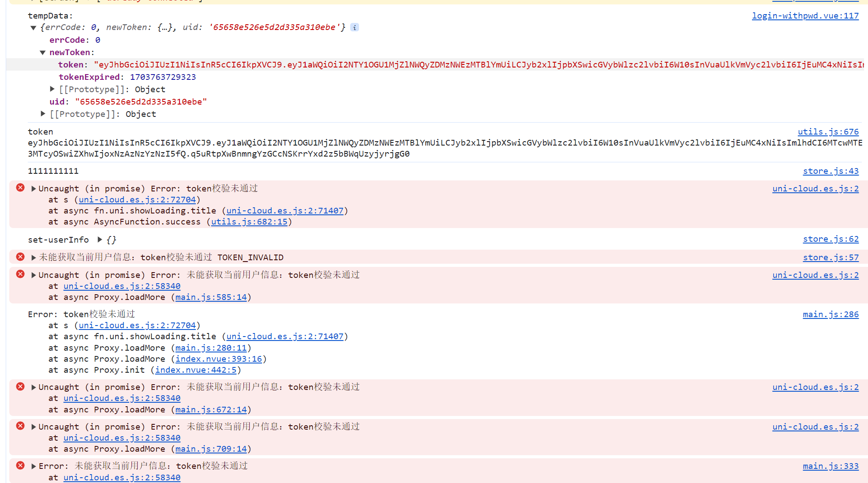Collapse the tempData root object
This screenshot has width=868, height=483.
click(x=33, y=28)
